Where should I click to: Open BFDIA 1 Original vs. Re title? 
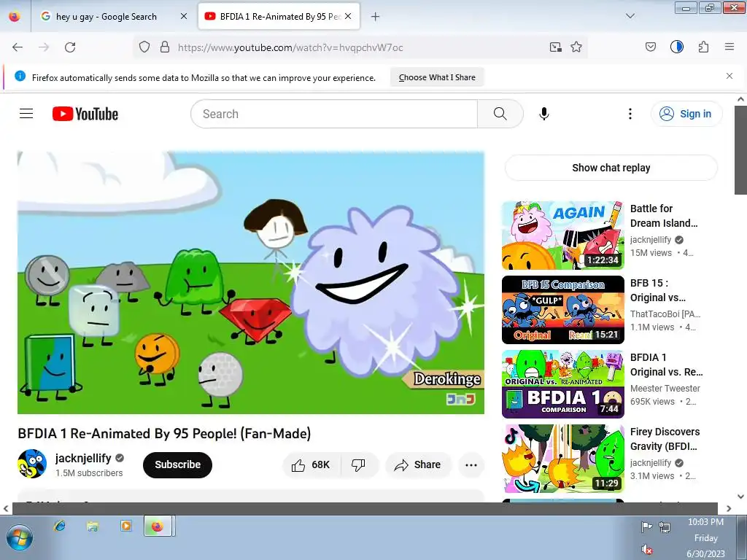[x=666, y=365]
